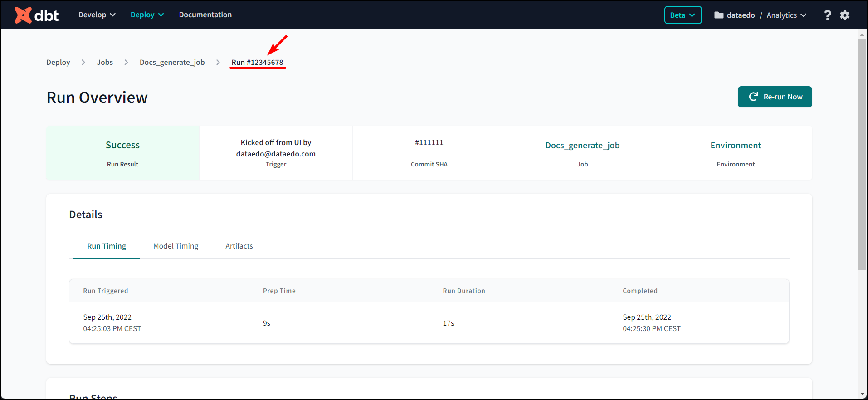Click the dataedo project folder icon
Viewport: 868px width, 400px height.
click(x=719, y=15)
